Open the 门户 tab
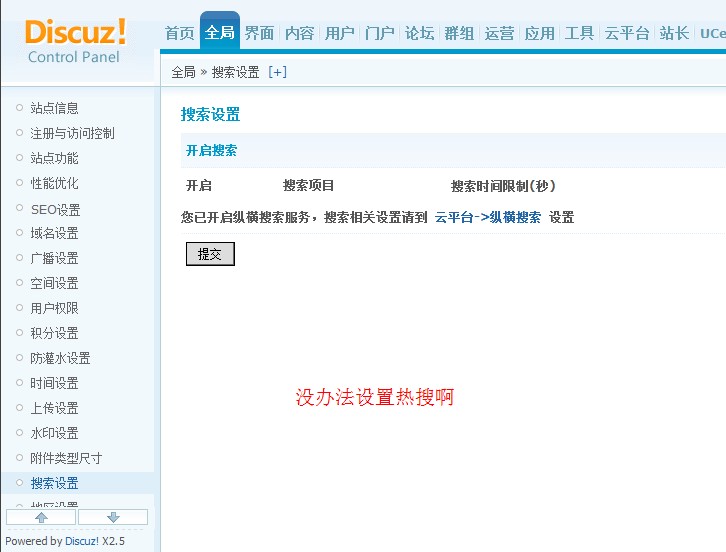The width and height of the screenshot is (726, 552). tap(379, 33)
